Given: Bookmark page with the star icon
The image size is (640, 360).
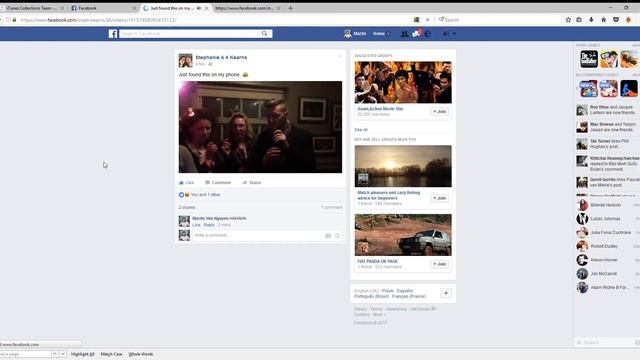Looking at the screenshot, I should (x=568, y=20).
